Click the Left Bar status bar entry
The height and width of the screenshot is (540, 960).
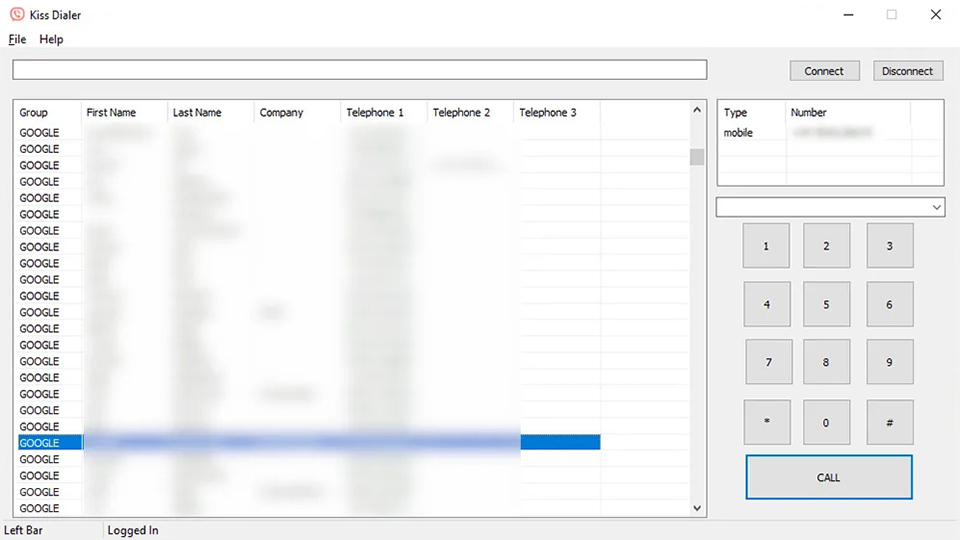tap(23, 530)
